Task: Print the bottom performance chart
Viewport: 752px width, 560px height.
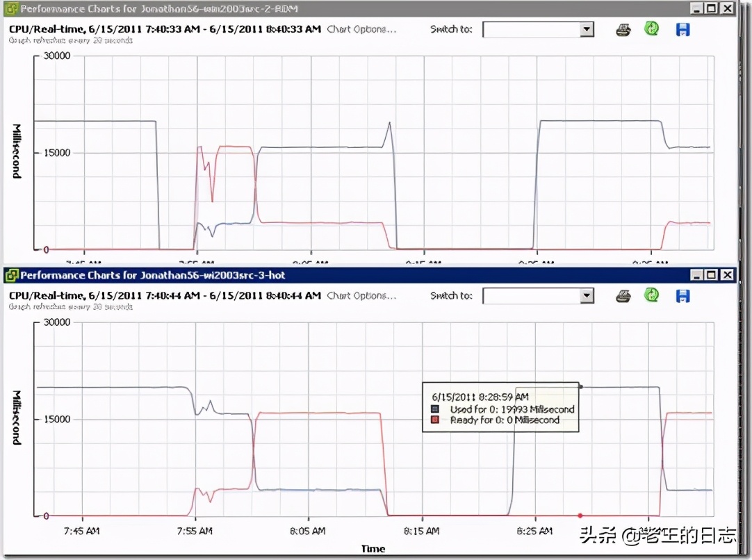Action: (x=624, y=295)
